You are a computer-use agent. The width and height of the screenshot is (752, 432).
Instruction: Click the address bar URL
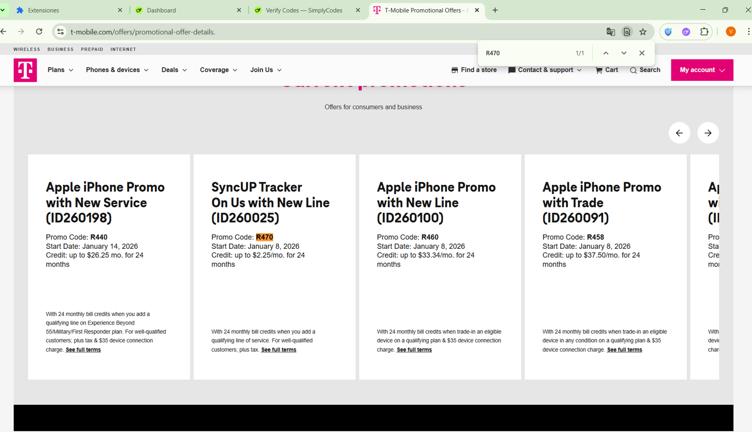(x=142, y=32)
